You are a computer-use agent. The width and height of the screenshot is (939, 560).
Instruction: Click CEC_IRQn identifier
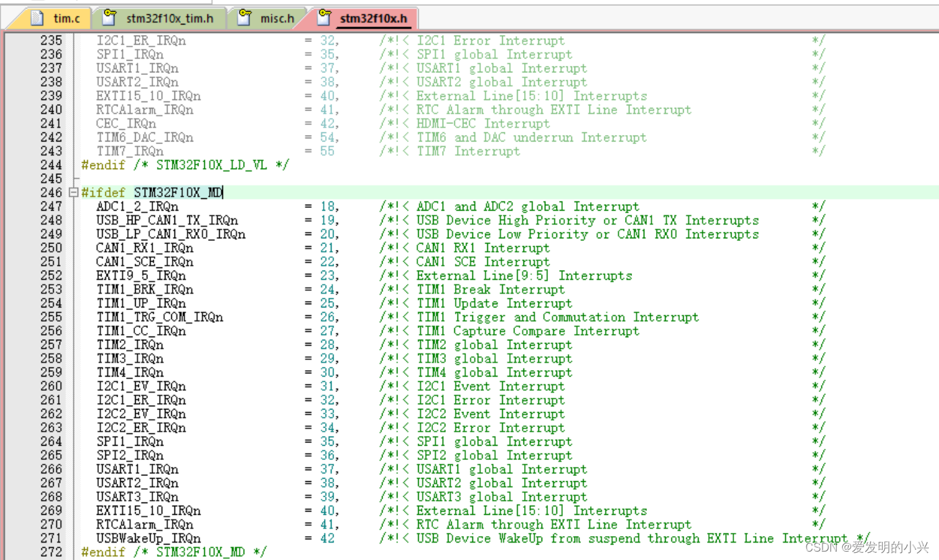click(126, 123)
